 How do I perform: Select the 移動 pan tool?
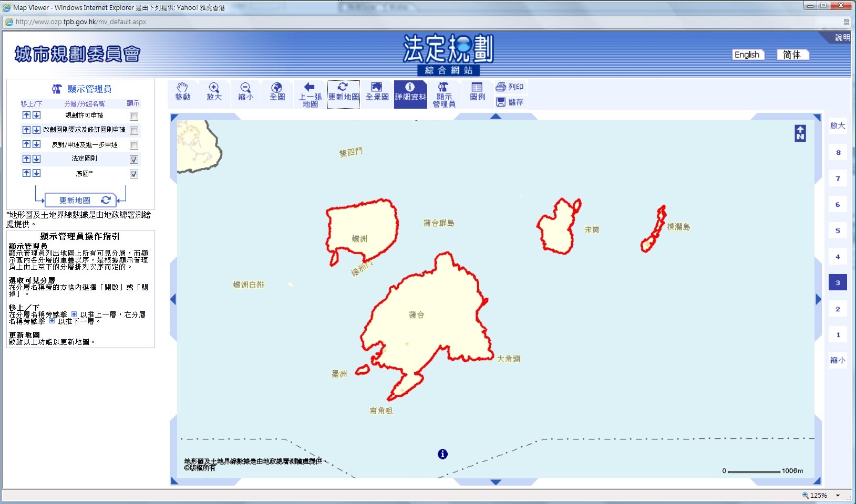pos(182,92)
